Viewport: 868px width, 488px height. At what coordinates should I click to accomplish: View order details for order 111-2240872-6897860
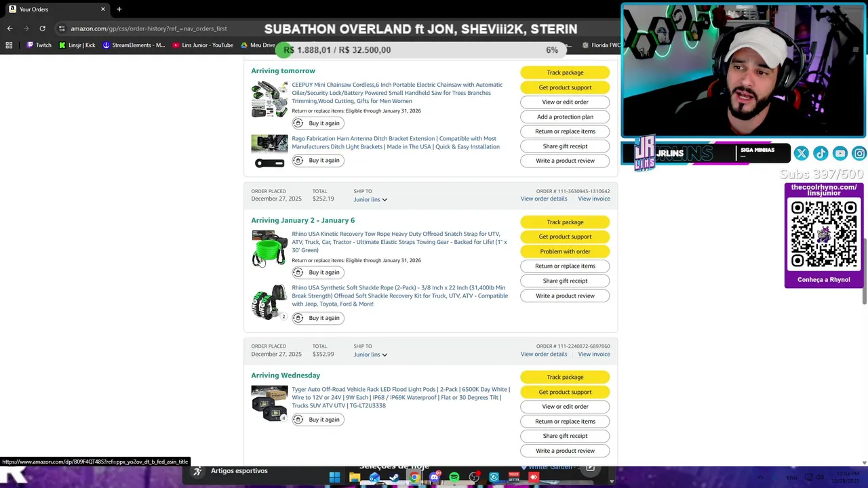point(544,354)
